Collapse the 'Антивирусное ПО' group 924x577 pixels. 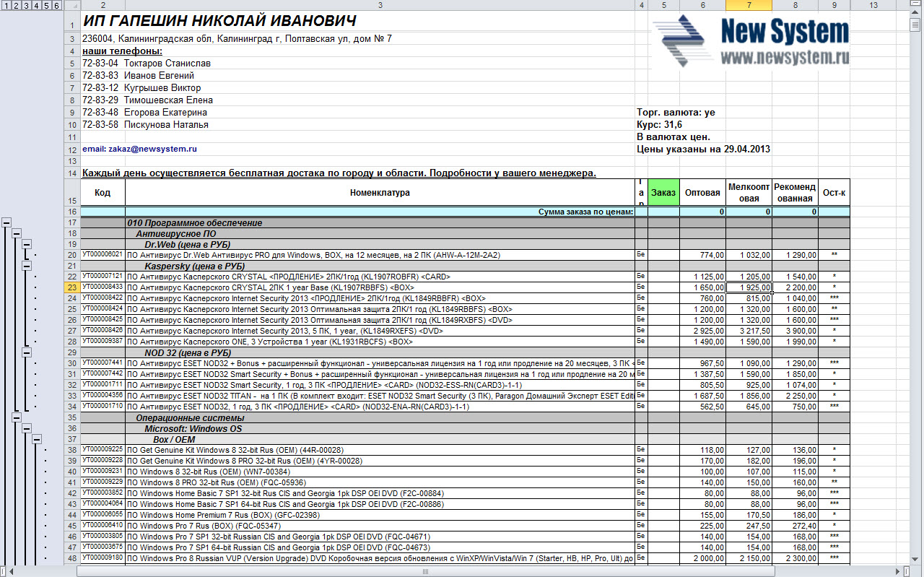(17, 234)
